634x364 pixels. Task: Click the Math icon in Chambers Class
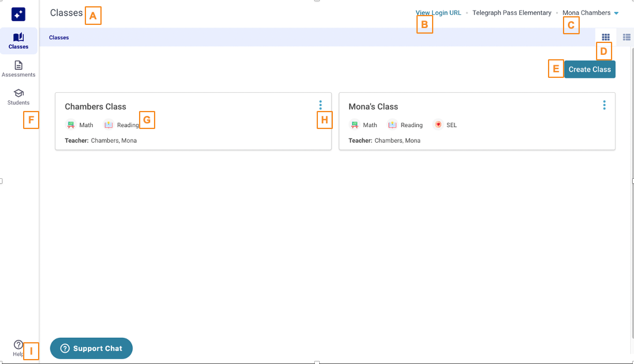tap(71, 125)
